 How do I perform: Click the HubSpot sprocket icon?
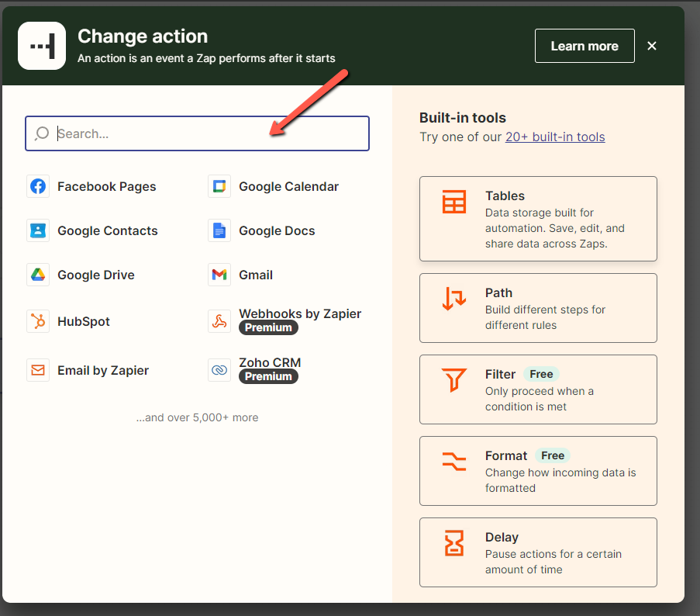[38, 321]
